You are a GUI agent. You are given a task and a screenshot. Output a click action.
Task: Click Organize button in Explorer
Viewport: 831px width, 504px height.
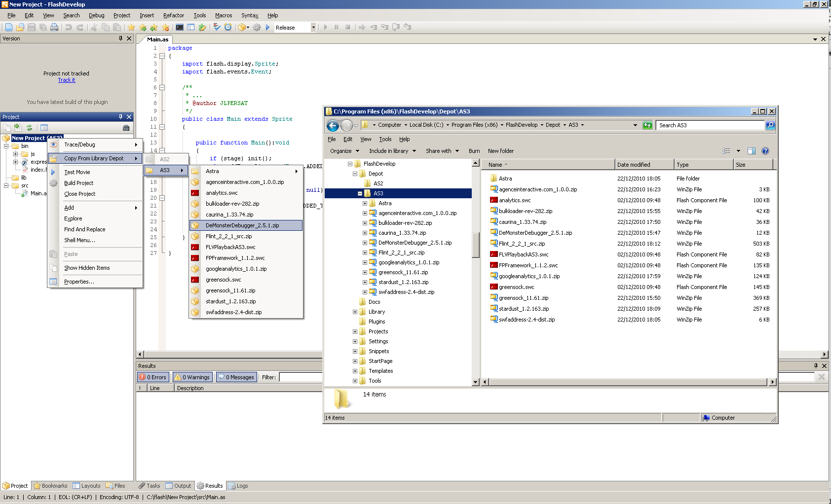point(344,151)
